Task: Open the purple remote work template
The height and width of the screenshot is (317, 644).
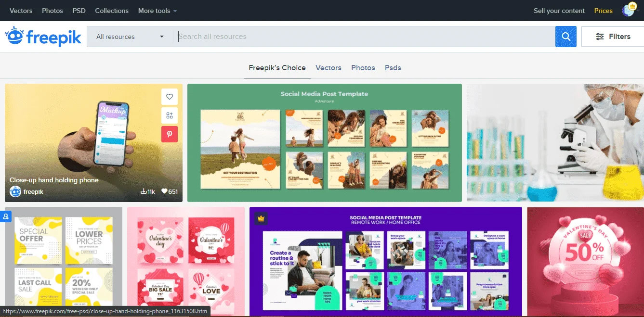Action: (386, 261)
